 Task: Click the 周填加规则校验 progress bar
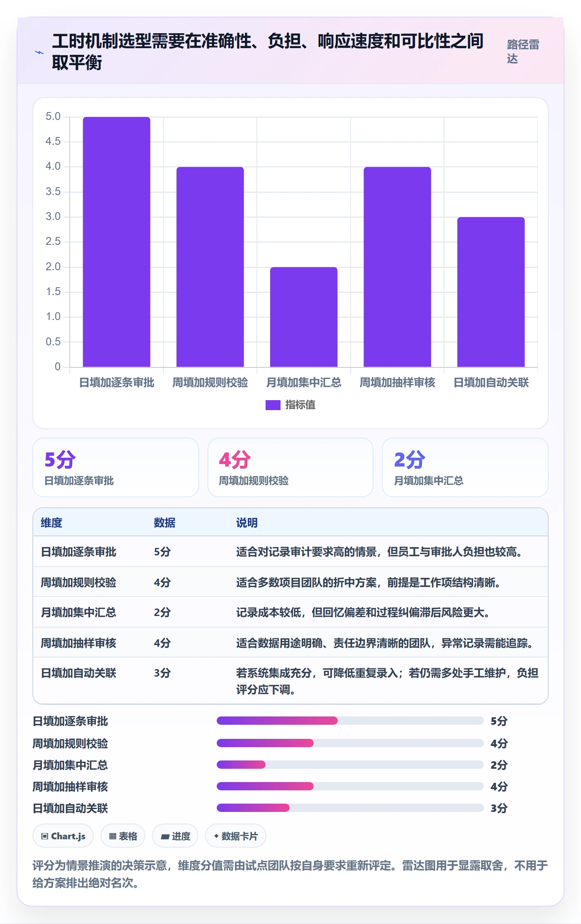(x=350, y=743)
